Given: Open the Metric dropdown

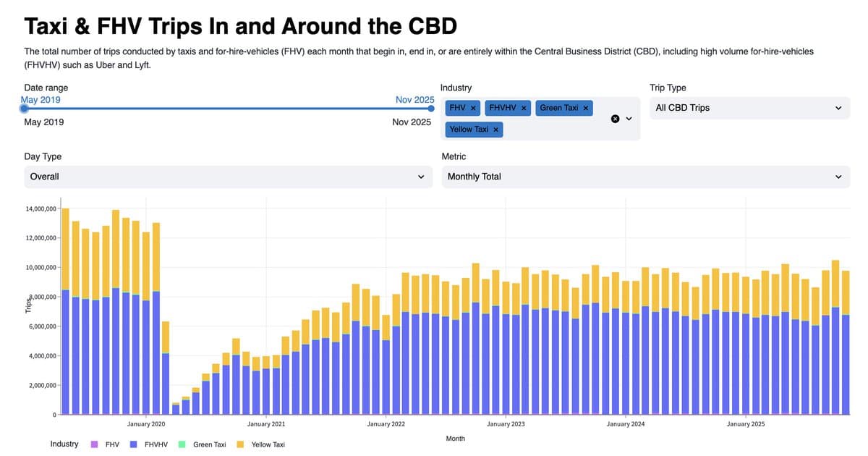Looking at the screenshot, I should [x=645, y=177].
